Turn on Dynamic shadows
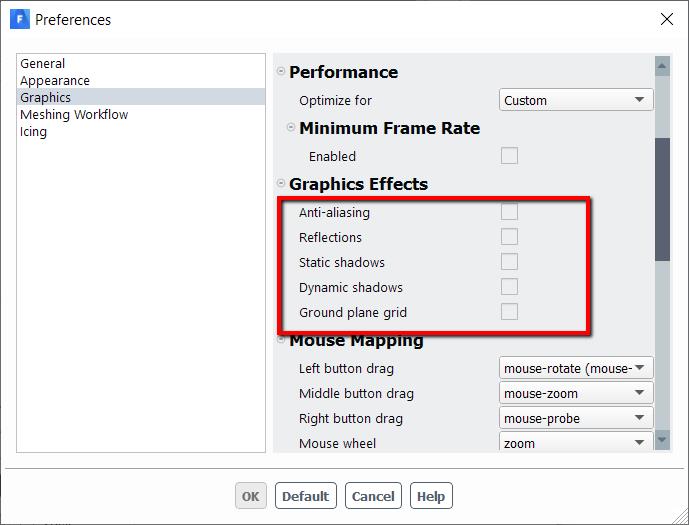The image size is (689, 525). (509, 287)
